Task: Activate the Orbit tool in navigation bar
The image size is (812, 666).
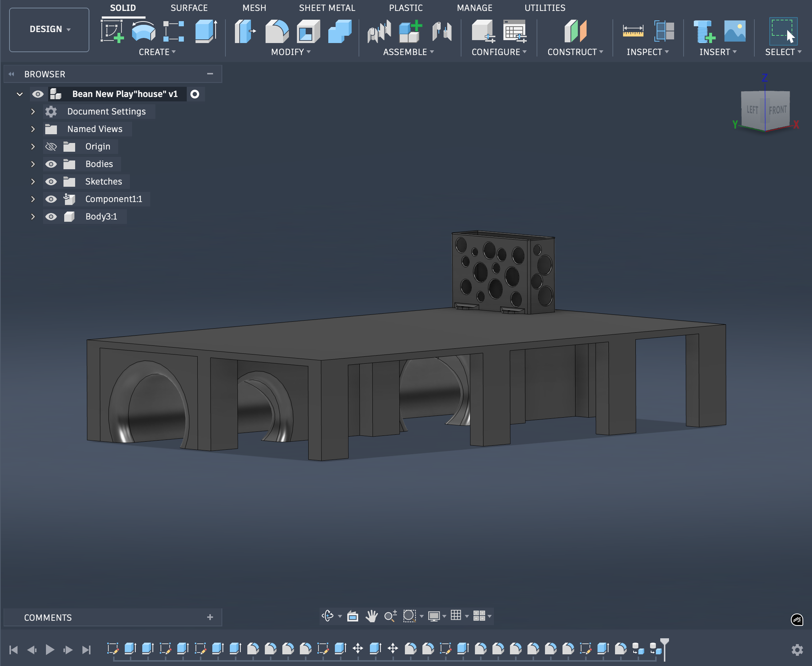Action: [x=327, y=616]
